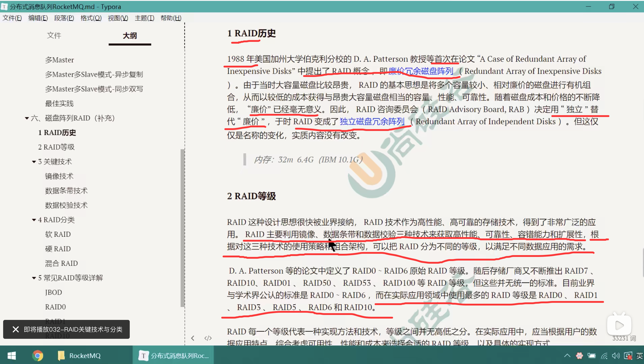Image resolution: width=644 pixels, height=364 pixels.
Task: Switch to the 文件 sidebar tab
Action: (x=54, y=36)
